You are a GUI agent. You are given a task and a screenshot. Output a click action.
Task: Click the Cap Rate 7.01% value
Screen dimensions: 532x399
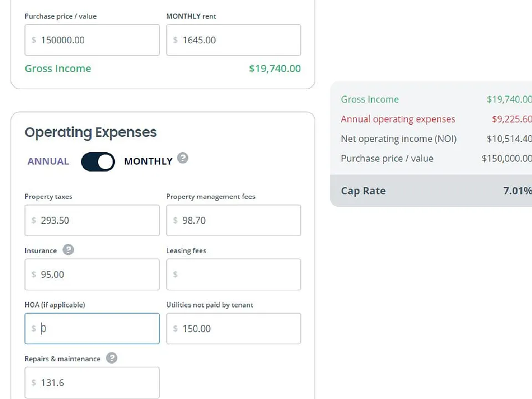(518, 191)
